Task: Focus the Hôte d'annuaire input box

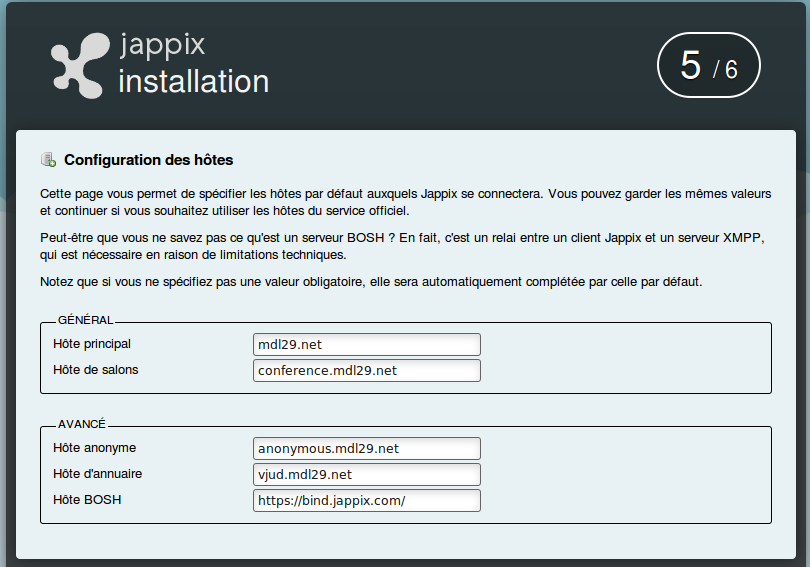Action: [x=367, y=474]
